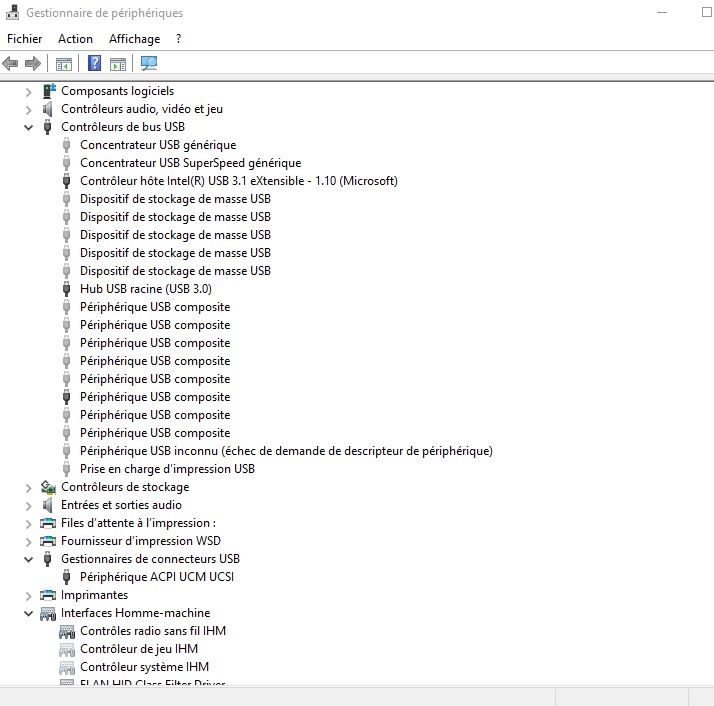Select Gestionnaires de connecteurs USB label

click(x=150, y=559)
